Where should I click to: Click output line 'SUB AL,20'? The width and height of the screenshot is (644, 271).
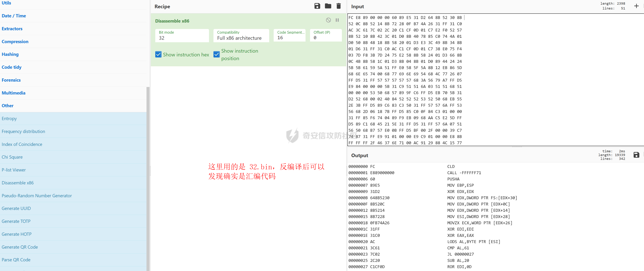[458, 260]
